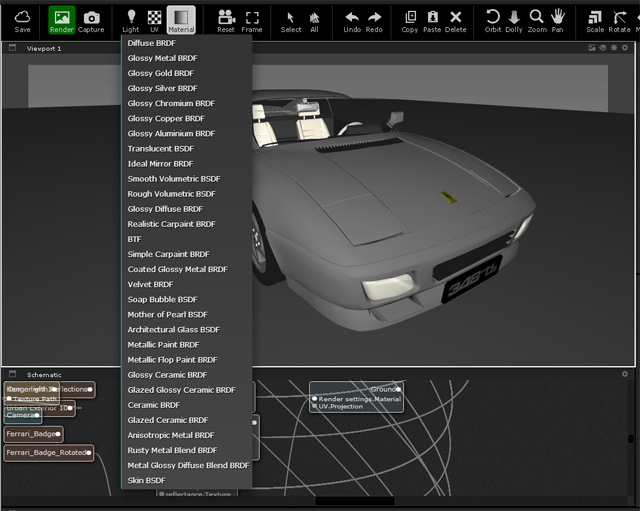The width and height of the screenshot is (640, 511).
Task: Choose Architectural Glass BSDF
Action: point(187,330)
